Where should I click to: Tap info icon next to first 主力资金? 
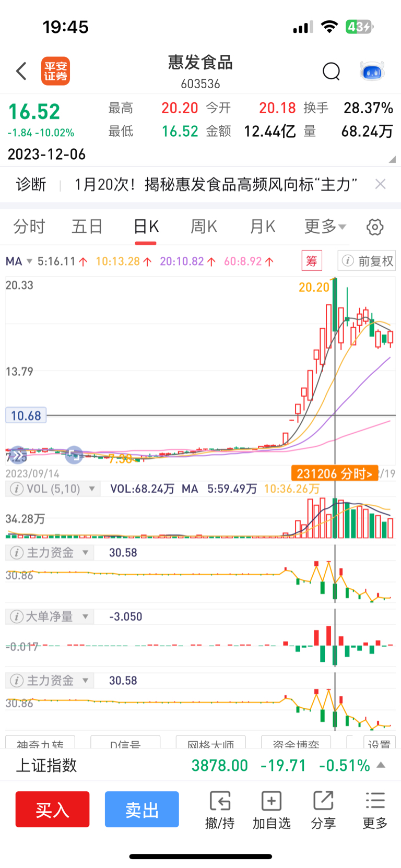[17, 553]
